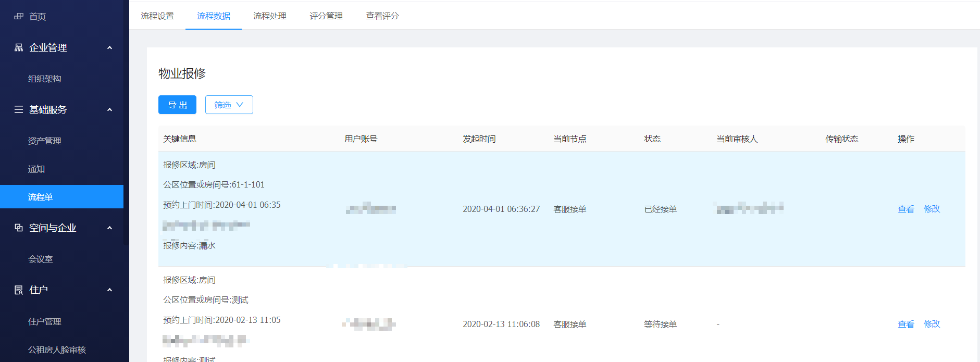Select 资产管理 from the sidebar
This screenshot has height=362, width=980.
(45, 141)
